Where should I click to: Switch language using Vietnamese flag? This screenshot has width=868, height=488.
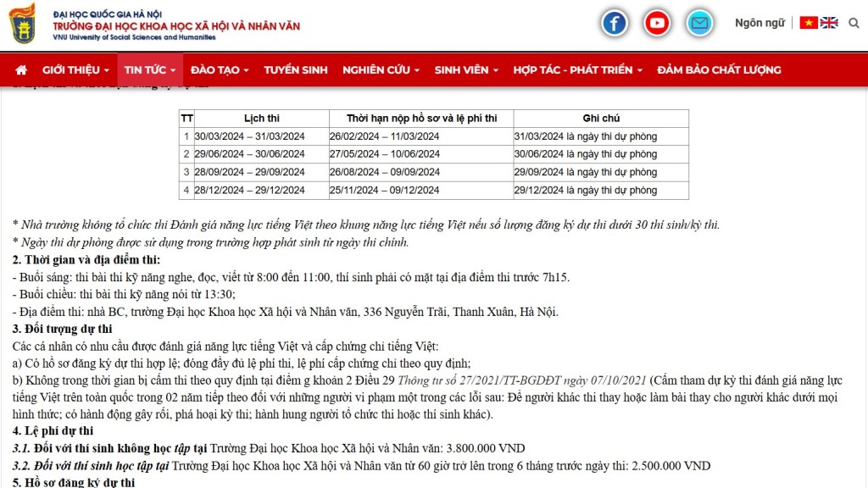point(809,23)
